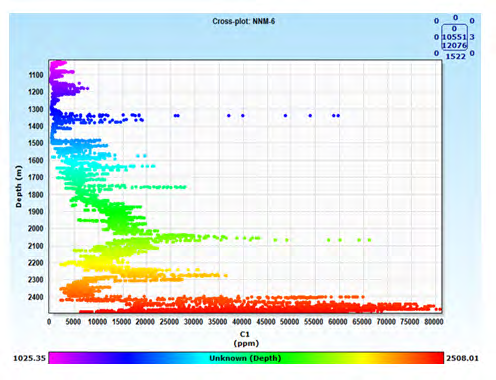Click the 1200 depth axis tick label
Image resolution: width=496 pixels, height=380 pixels.
tap(36, 92)
